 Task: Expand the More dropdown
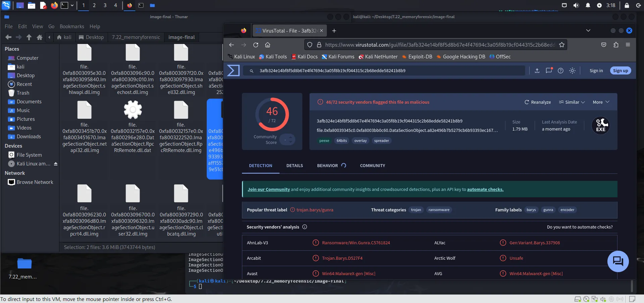pyautogui.click(x=601, y=102)
